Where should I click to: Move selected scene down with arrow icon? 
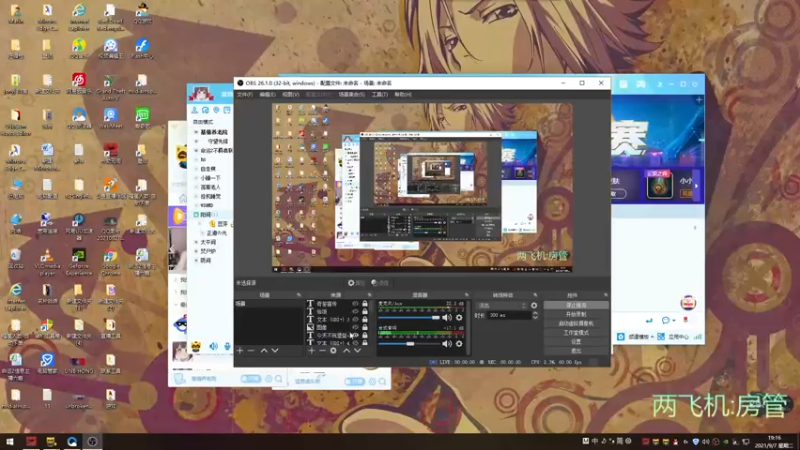click(x=276, y=351)
